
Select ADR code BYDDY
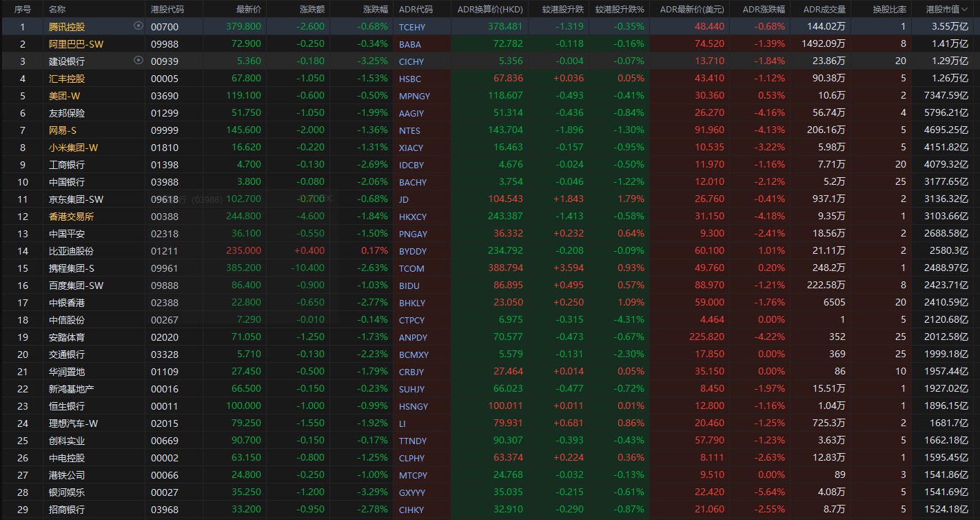[x=413, y=251]
